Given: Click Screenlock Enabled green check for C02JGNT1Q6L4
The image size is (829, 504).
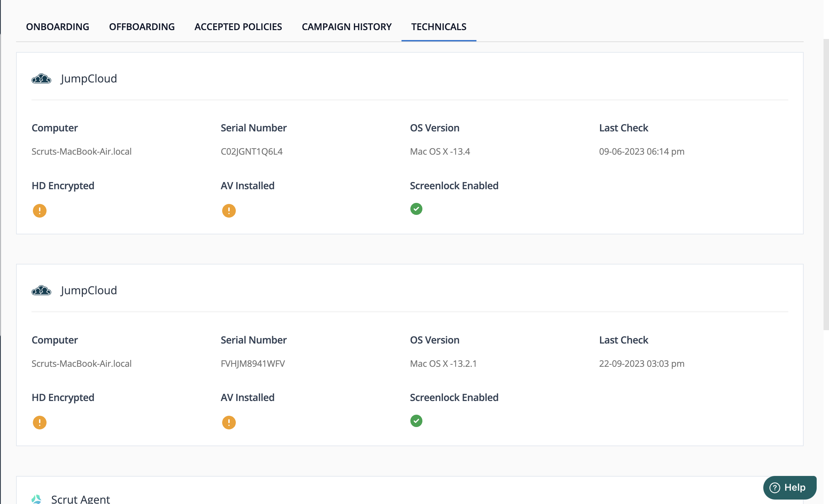Looking at the screenshot, I should (416, 209).
